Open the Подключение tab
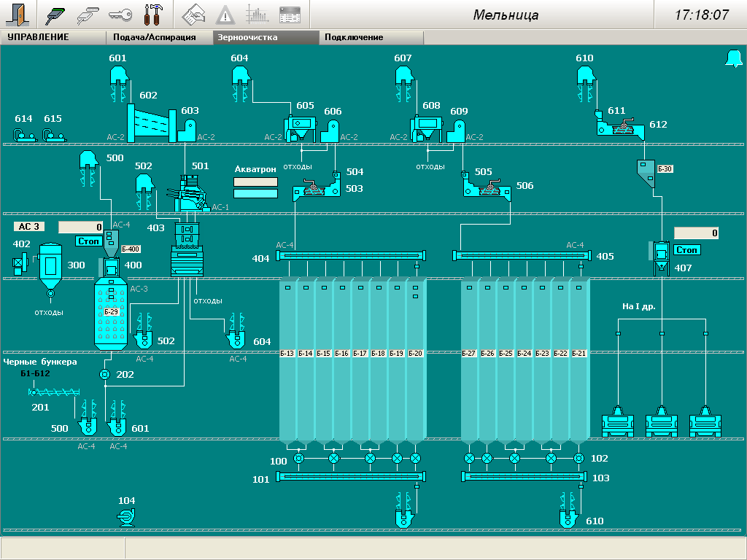The image size is (747, 560). (x=354, y=37)
